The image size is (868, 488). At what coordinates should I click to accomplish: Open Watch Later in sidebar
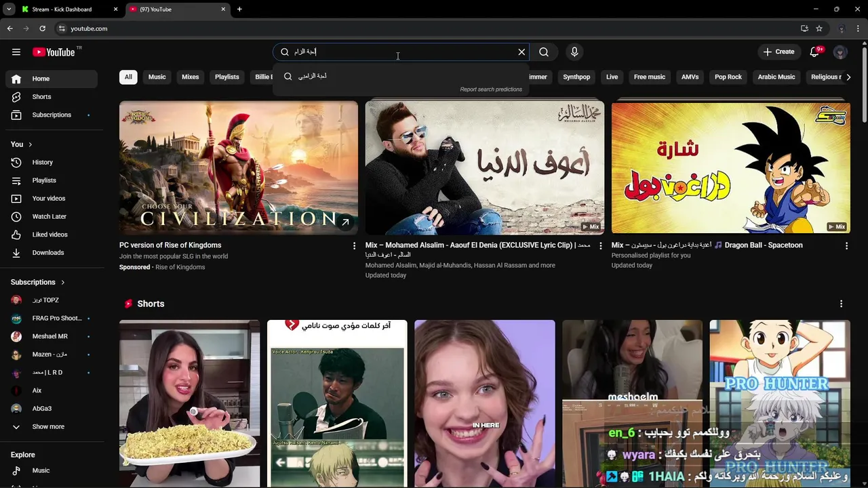coord(52,217)
